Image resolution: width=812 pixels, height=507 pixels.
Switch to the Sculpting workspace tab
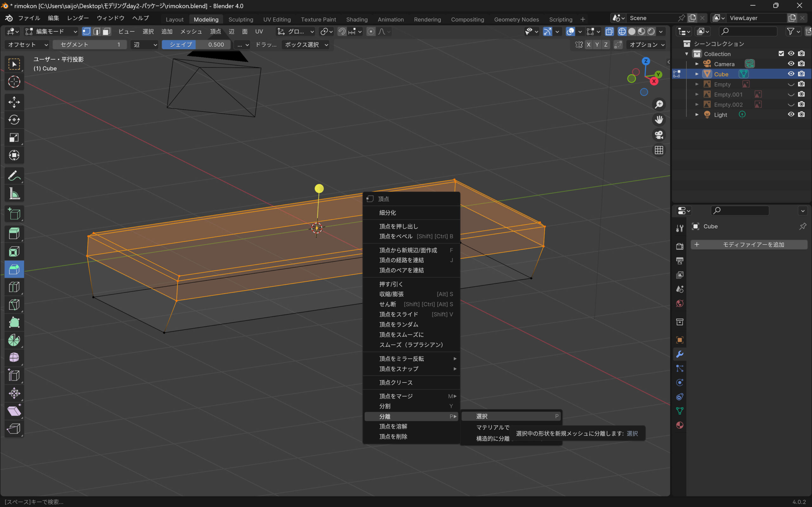(x=240, y=19)
